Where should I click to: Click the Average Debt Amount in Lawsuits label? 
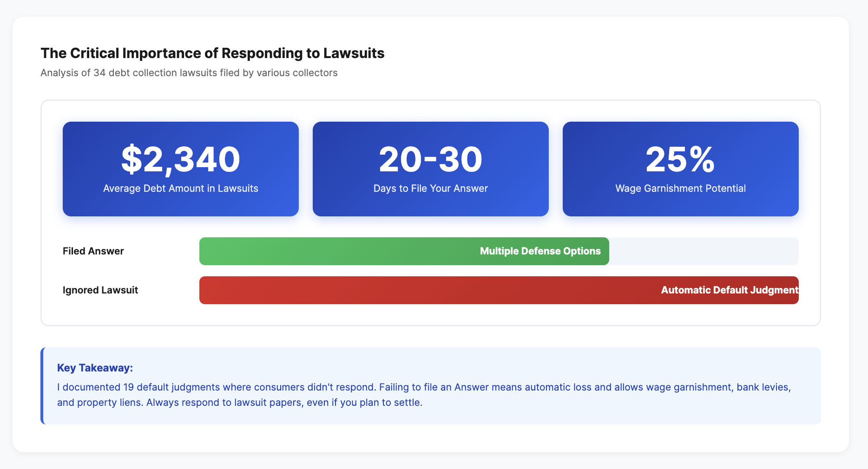pos(181,189)
